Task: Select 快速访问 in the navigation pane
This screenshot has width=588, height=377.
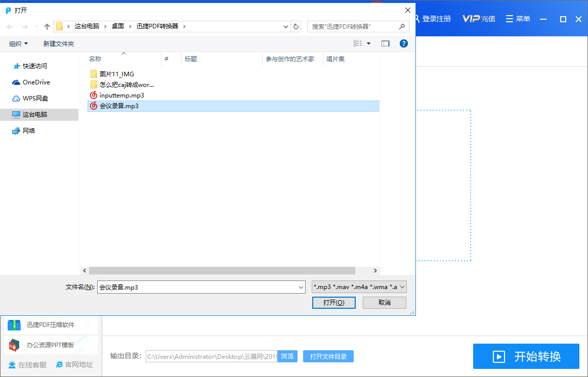Action: pos(35,66)
